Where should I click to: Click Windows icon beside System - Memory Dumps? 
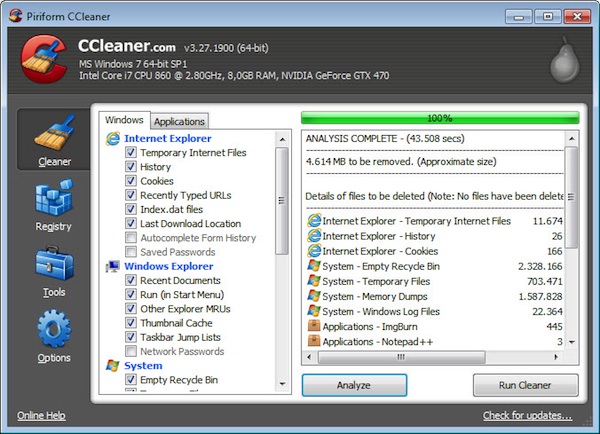pos(314,296)
